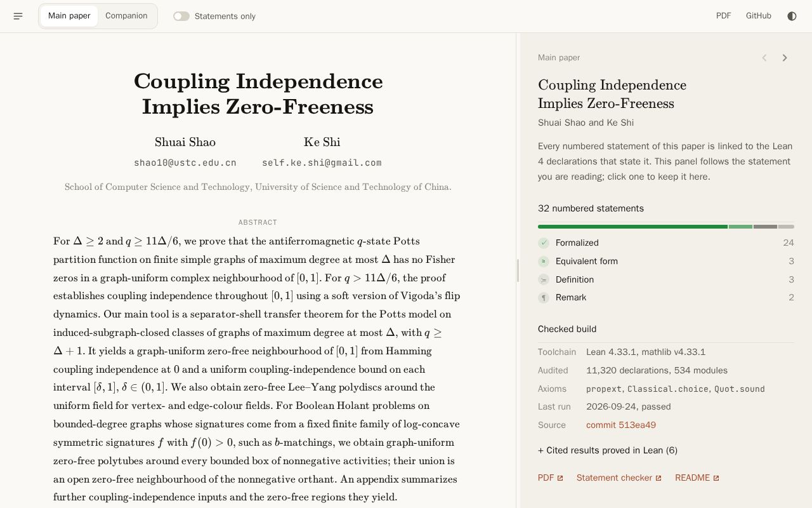Viewport: 812px width, 508px height.
Task: Click the green formalized progress bar segment
Action: point(632,227)
